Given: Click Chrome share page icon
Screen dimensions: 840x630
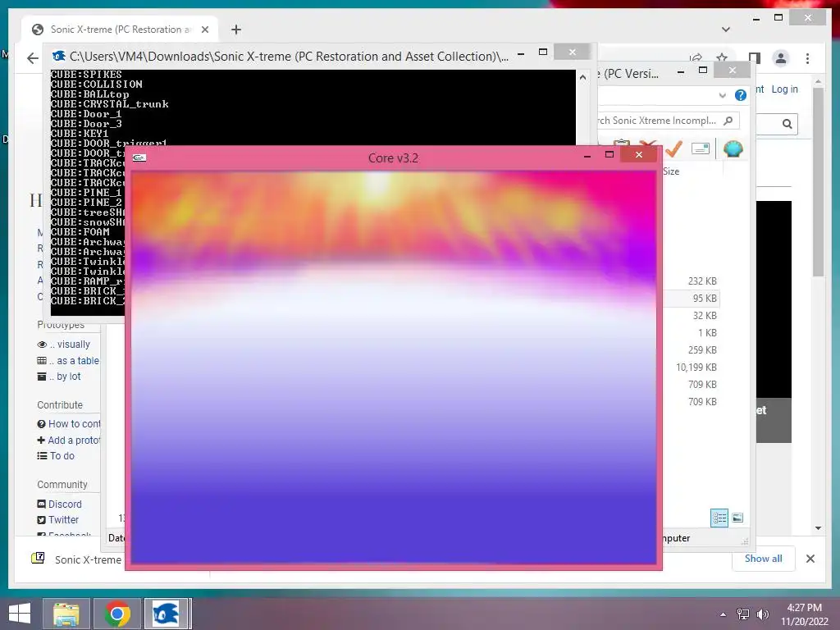Looking at the screenshot, I should 696,58.
